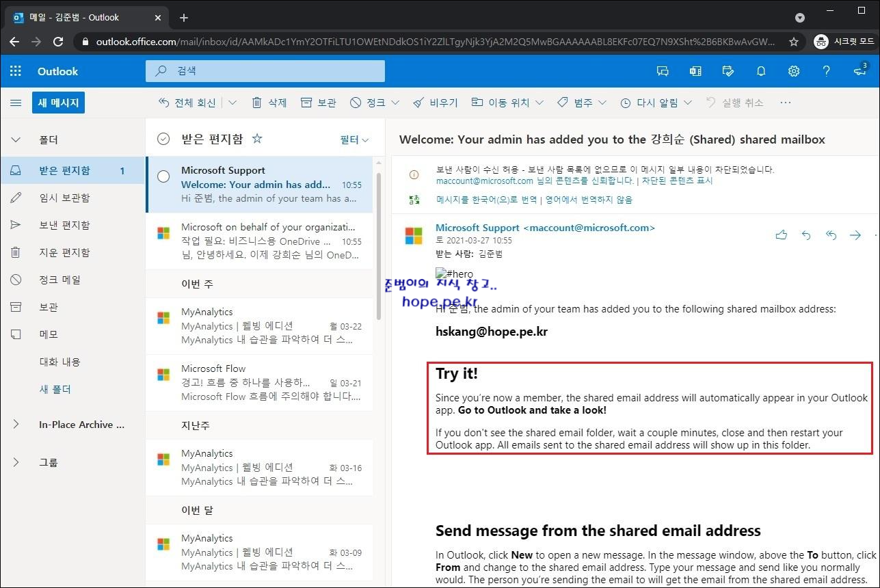The height and width of the screenshot is (588, 880).
Task: Open 임시 보관함 drafts folder
Action: (x=72, y=198)
